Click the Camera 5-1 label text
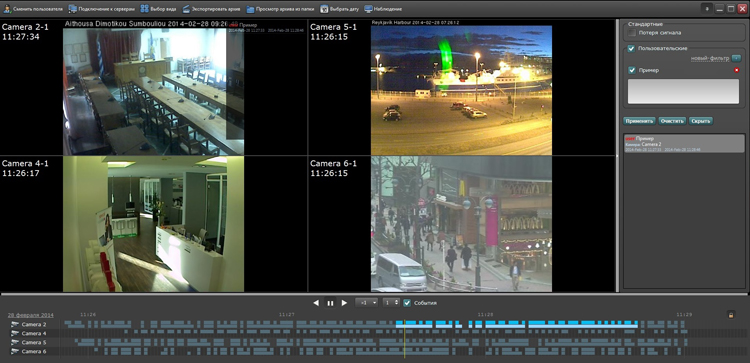 click(x=333, y=27)
